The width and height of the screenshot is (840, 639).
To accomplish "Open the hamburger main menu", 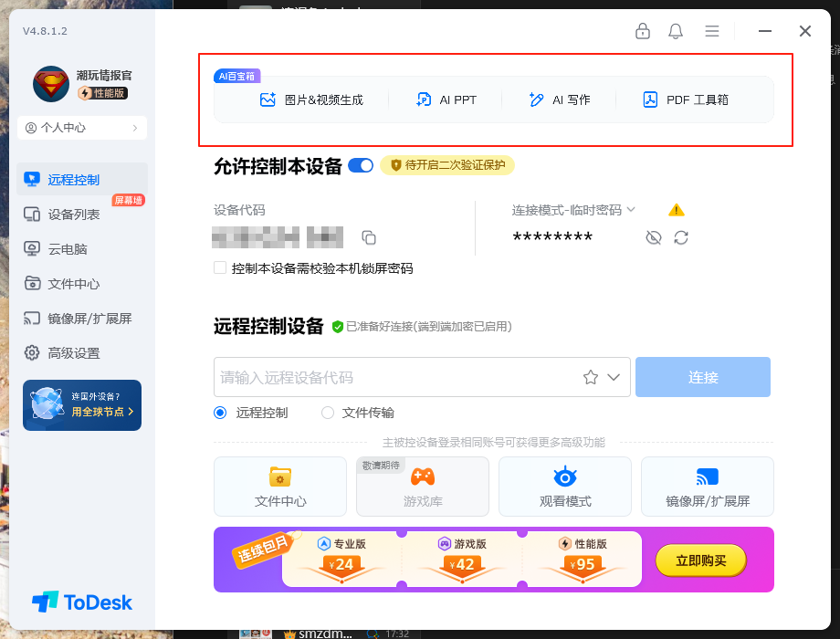I will pos(712,31).
